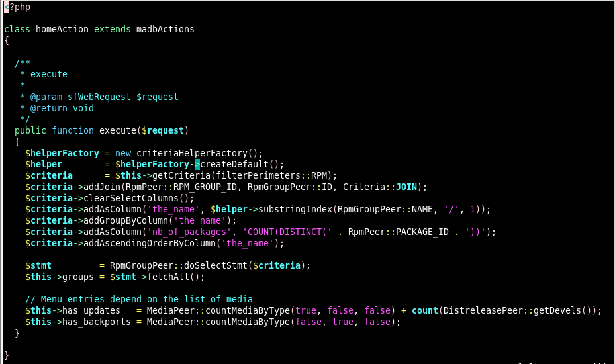Click the <?php opening tag
615x364 pixels.
[17, 7]
